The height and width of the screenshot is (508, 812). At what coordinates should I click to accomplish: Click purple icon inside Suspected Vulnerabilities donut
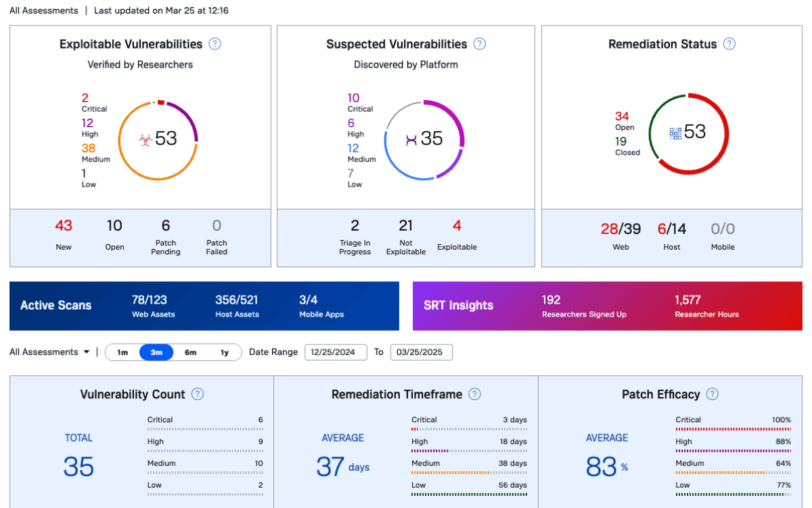tap(411, 139)
